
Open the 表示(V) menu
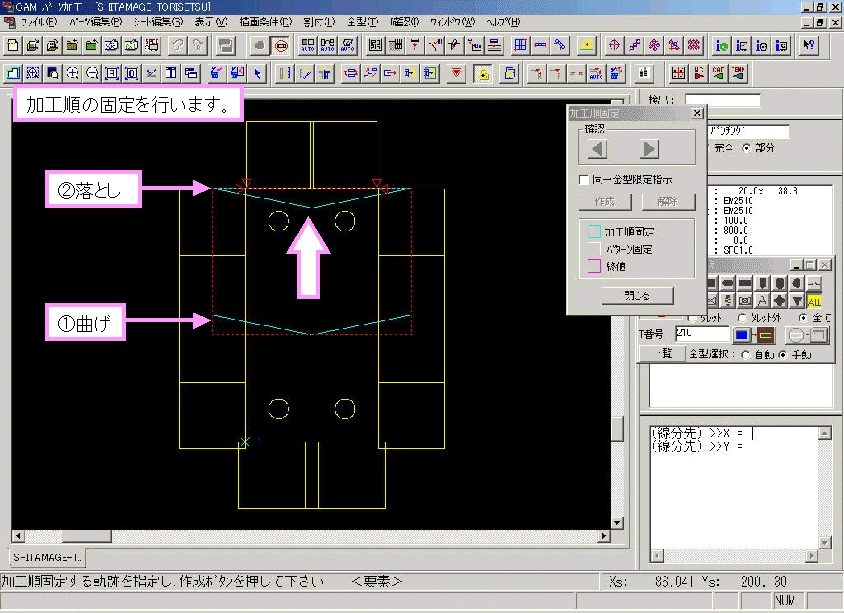coord(211,22)
